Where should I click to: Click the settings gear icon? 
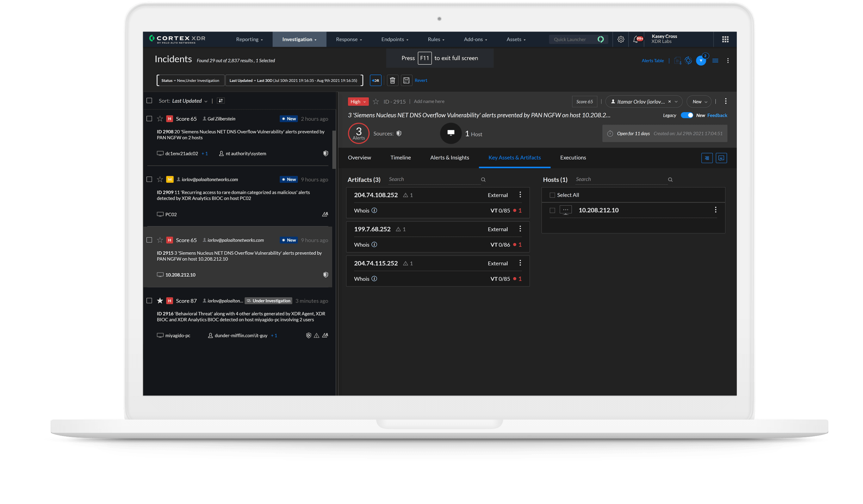[x=621, y=40]
